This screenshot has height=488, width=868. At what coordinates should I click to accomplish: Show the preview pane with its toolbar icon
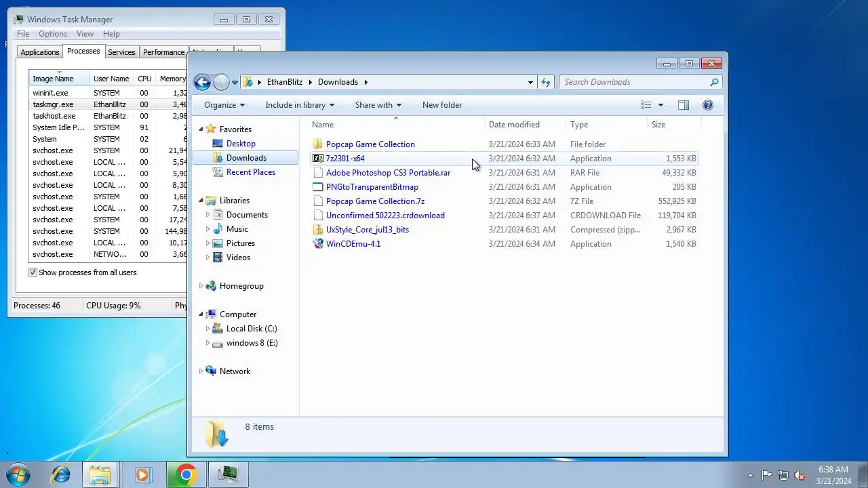(684, 105)
